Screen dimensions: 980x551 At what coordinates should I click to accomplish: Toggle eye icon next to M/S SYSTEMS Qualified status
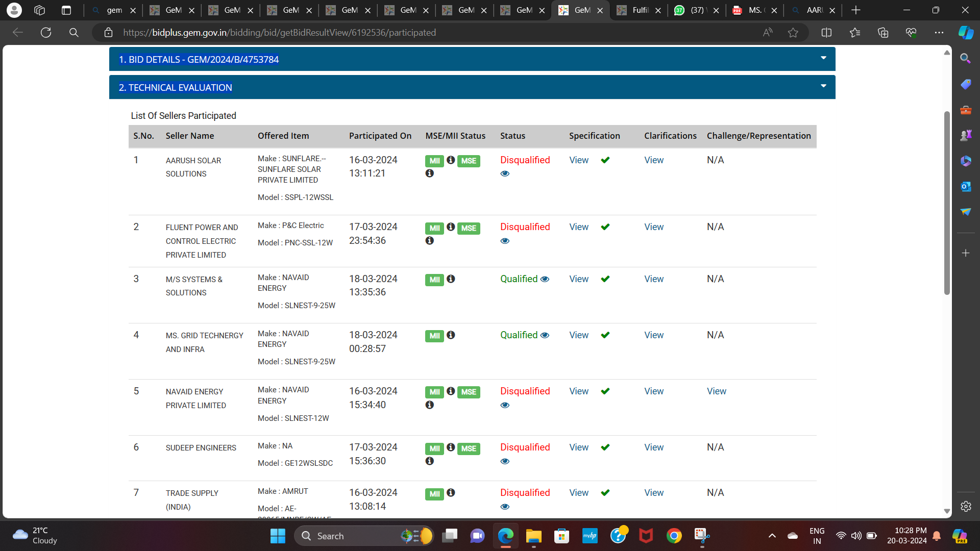click(545, 279)
